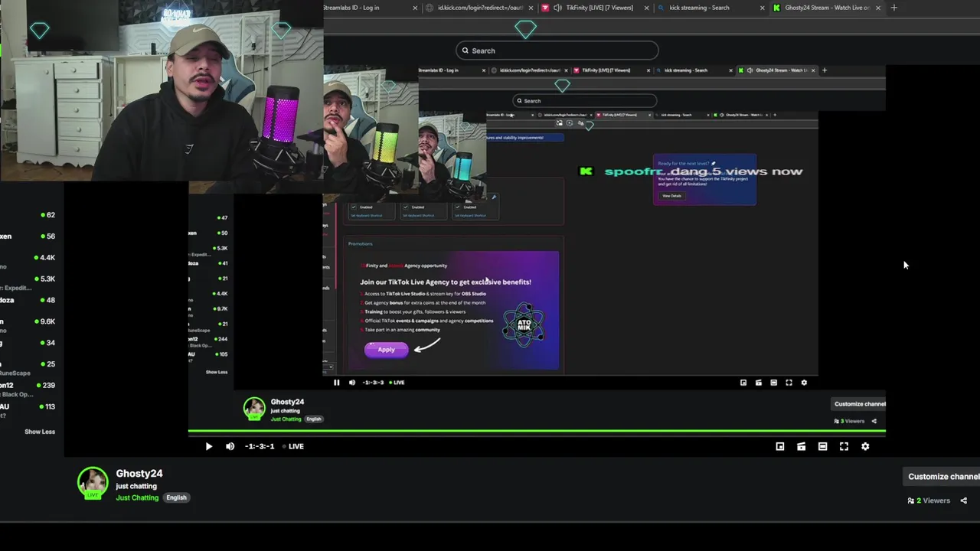
Task: Click nested preview Search field
Action: pyautogui.click(x=585, y=101)
